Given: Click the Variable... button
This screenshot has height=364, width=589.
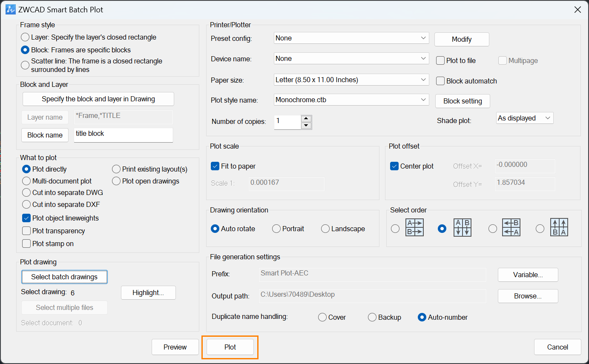Looking at the screenshot, I should pos(528,275).
